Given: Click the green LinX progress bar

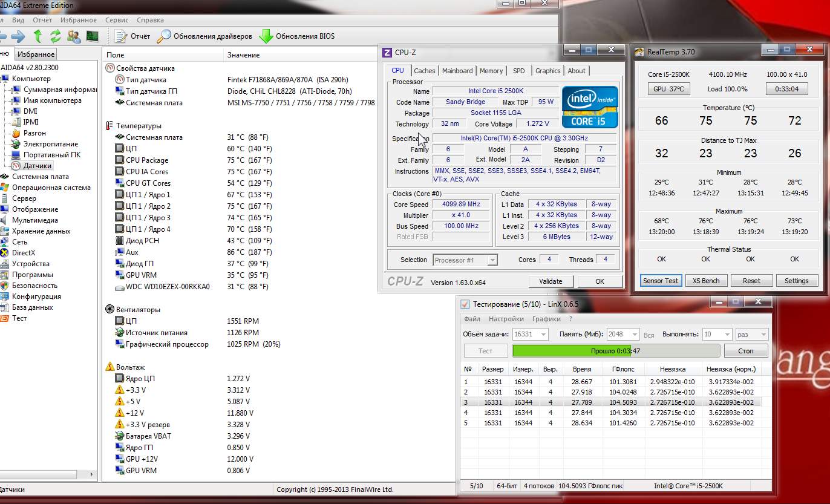Looking at the screenshot, I should pyautogui.click(x=616, y=351).
